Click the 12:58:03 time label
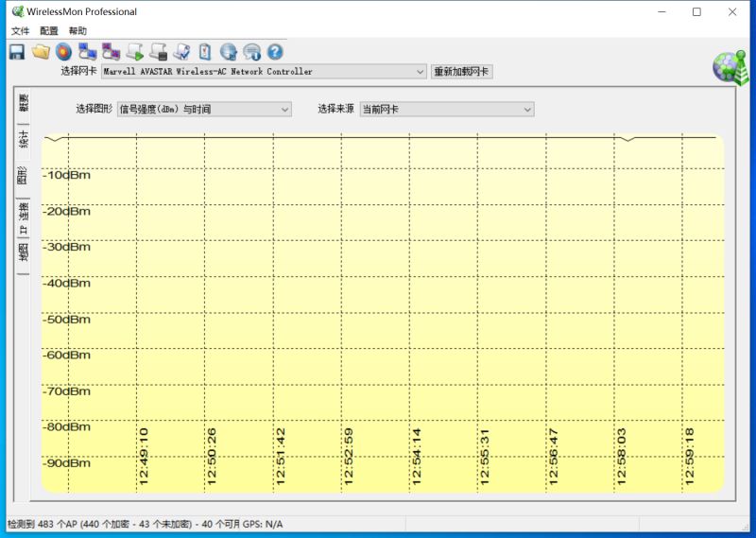This screenshot has width=756, height=538. pyautogui.click(x=621, y=457)
